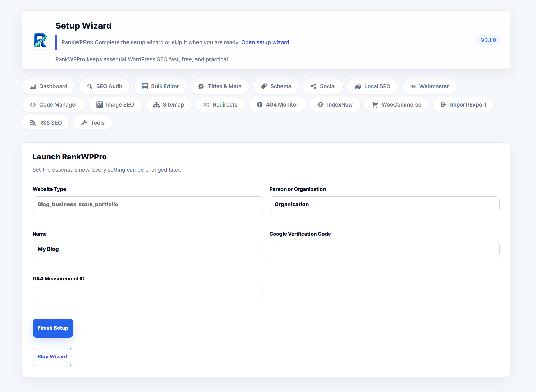Switch to the WooCommerce tab

coord(397,105)
